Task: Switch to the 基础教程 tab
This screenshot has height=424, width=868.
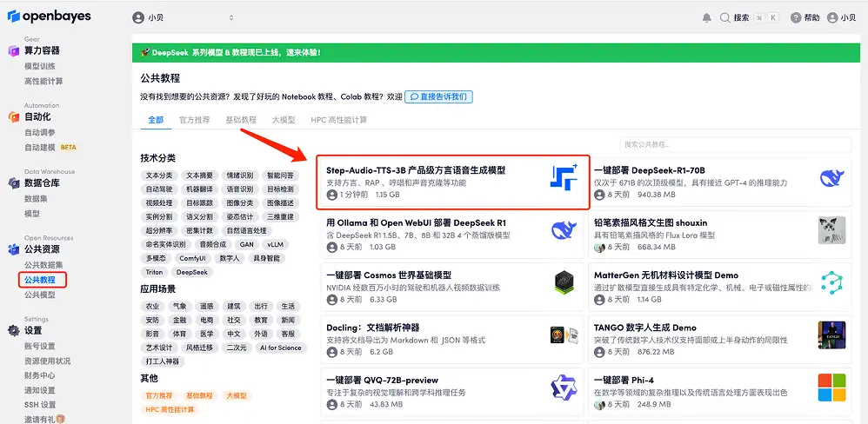Action: [241, 119]
